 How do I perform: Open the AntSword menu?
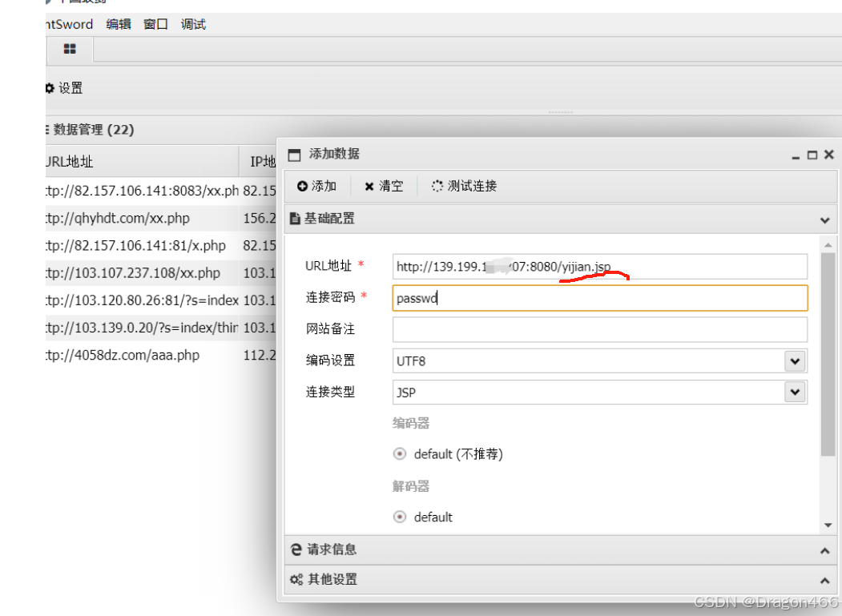coord(69,24)
